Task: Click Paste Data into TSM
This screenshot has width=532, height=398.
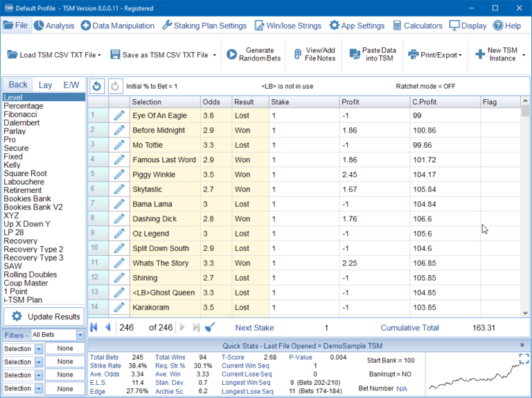Action: 373,54
